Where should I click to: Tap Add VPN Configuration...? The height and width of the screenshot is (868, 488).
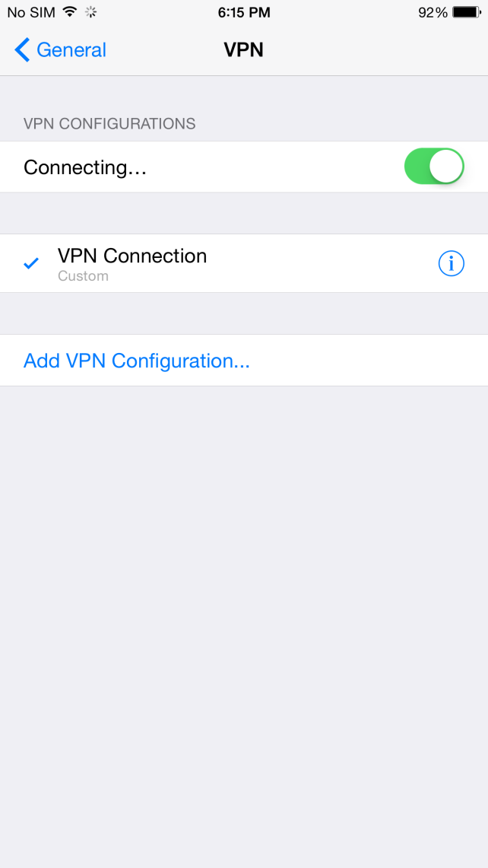coord(137,361)
